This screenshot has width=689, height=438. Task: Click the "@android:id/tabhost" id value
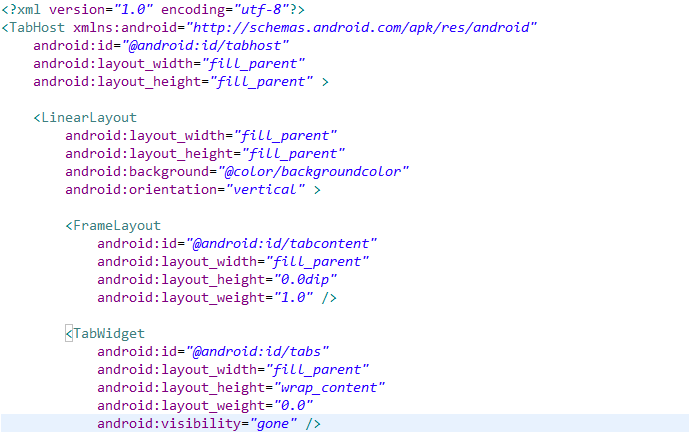[x=206, y=45]
